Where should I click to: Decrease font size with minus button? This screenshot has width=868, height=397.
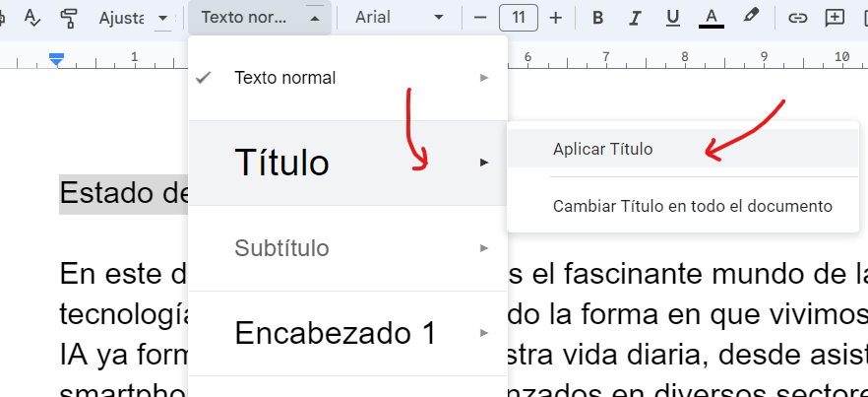480,18
